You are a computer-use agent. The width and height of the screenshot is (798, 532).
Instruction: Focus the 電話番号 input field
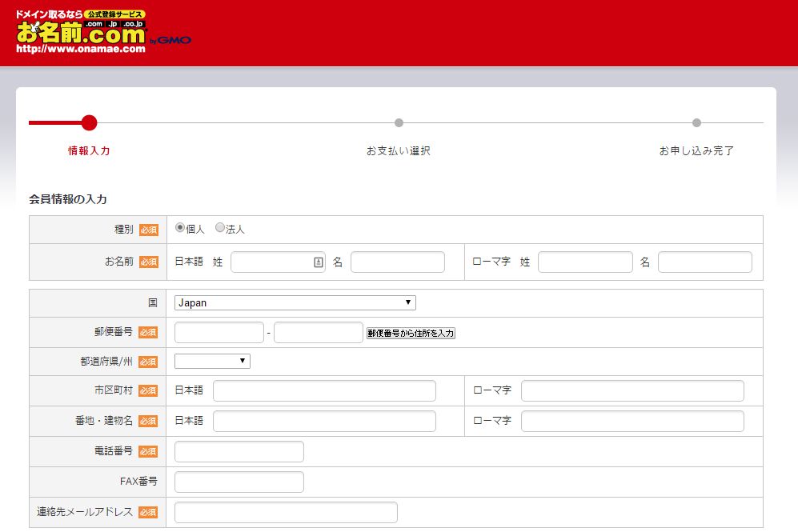coord(239,452)
